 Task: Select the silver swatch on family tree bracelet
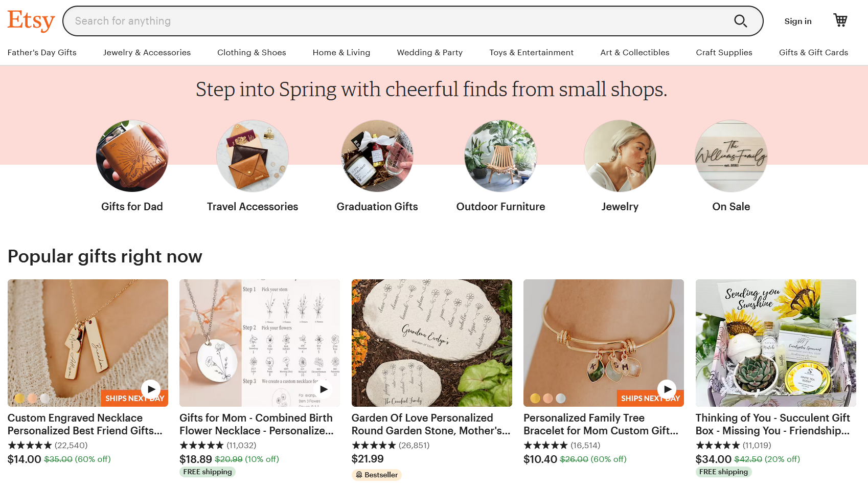561,398
